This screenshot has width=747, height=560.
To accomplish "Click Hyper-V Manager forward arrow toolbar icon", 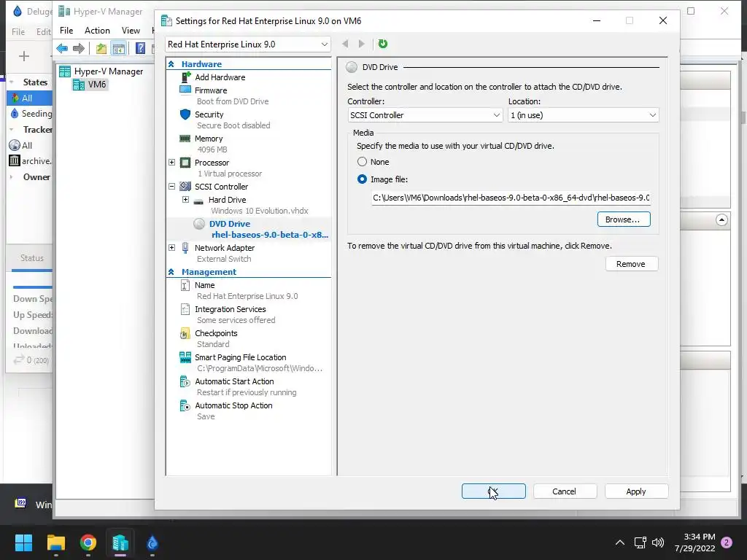I will tap(79, 48).
